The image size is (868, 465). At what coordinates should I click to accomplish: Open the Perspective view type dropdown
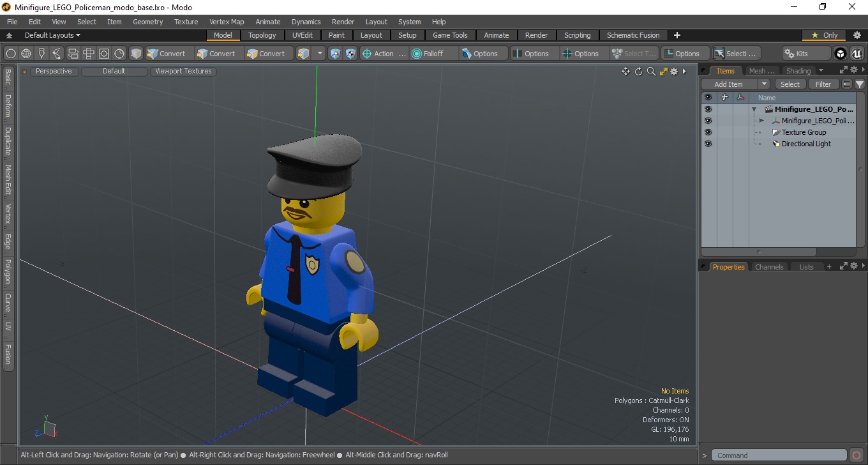pos(54,71)
